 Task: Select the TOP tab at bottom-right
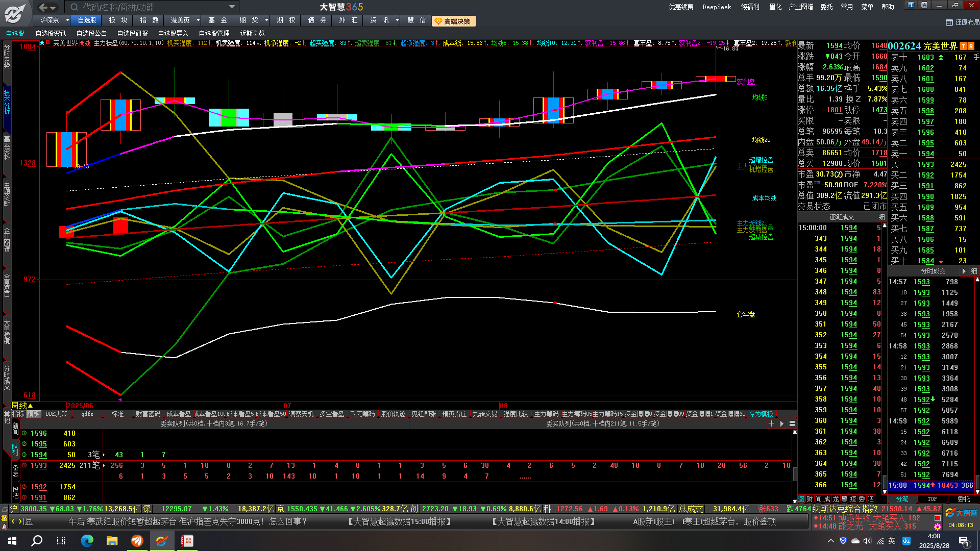tap(932, 499)
